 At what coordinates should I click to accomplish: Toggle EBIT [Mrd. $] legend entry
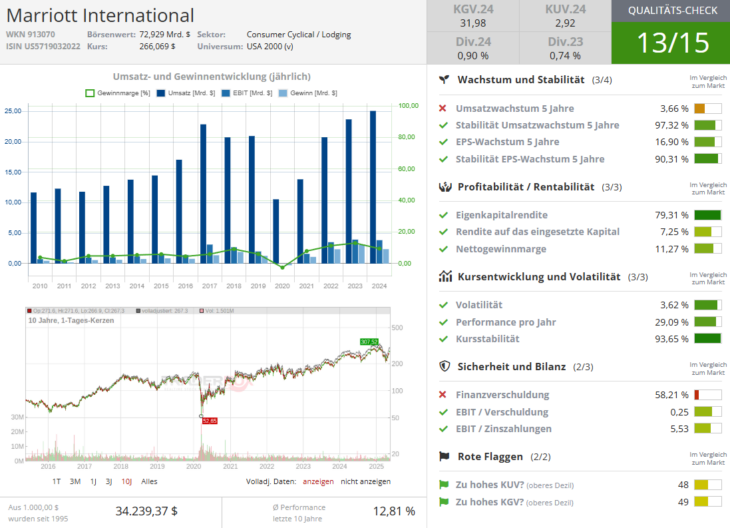point(247,93)
